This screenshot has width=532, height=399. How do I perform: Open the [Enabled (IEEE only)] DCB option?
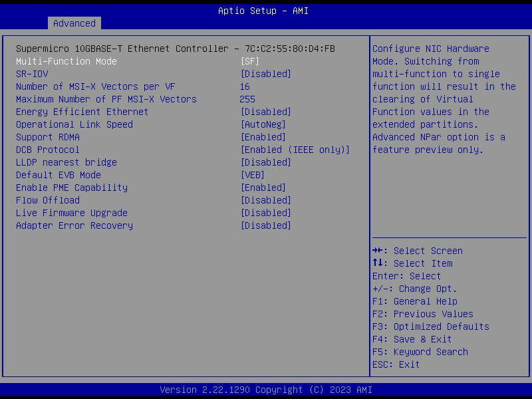point(295,150)
